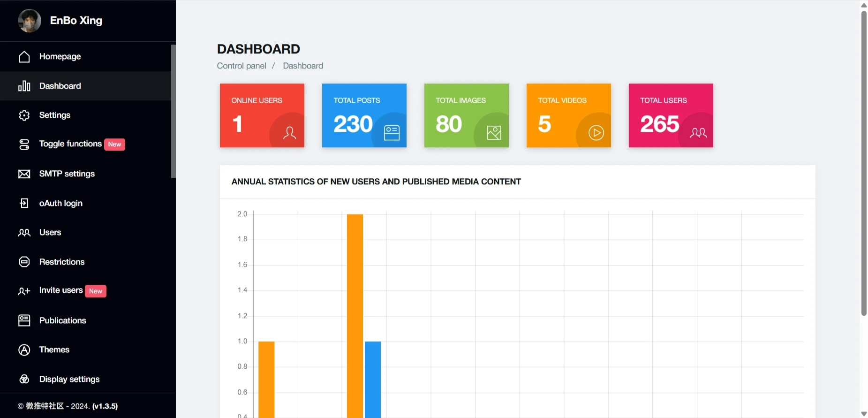Open the Users menu item

(x=50, y=233)
